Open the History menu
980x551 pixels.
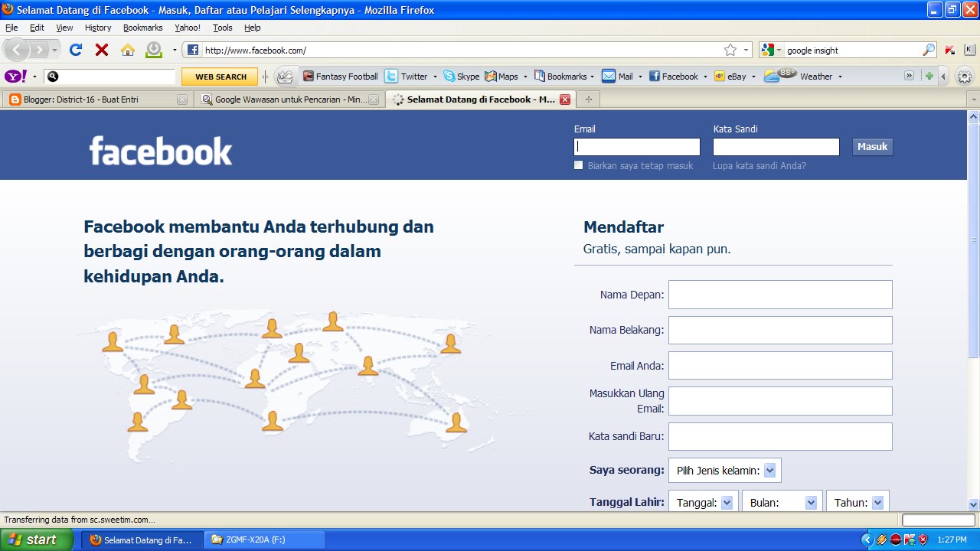[98, 28]
